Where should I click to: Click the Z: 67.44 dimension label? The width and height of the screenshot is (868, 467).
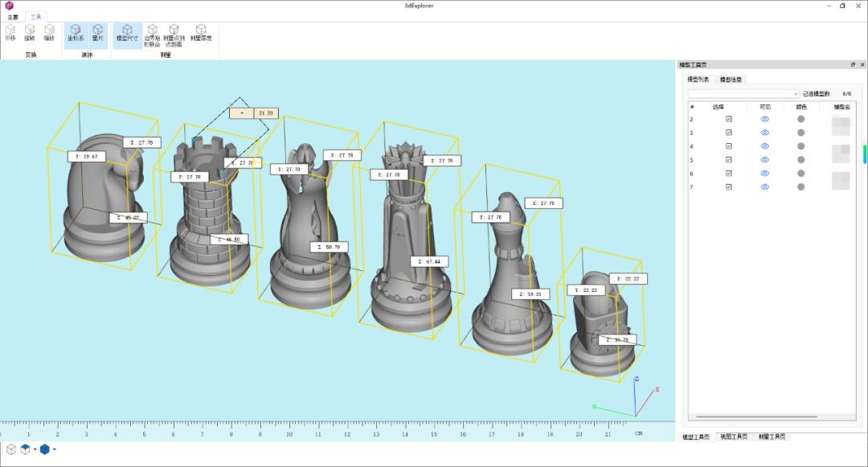(429, 262)
